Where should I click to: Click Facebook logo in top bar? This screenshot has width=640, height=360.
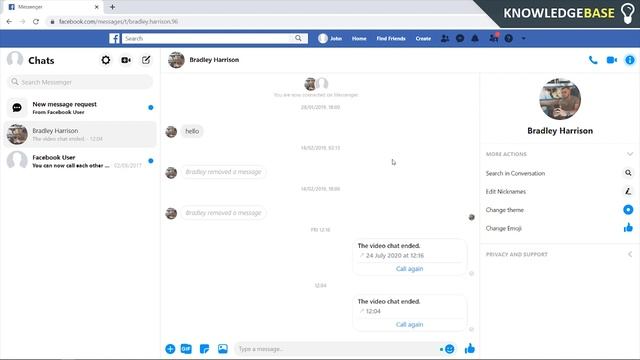click(114, 38)
